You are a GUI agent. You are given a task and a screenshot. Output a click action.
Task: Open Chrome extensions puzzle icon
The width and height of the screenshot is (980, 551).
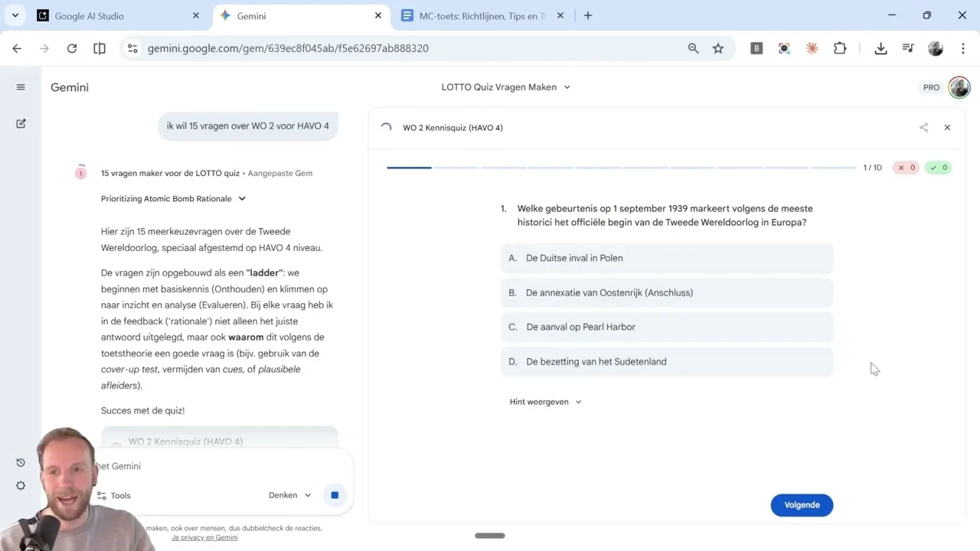[x=840, y=48]
